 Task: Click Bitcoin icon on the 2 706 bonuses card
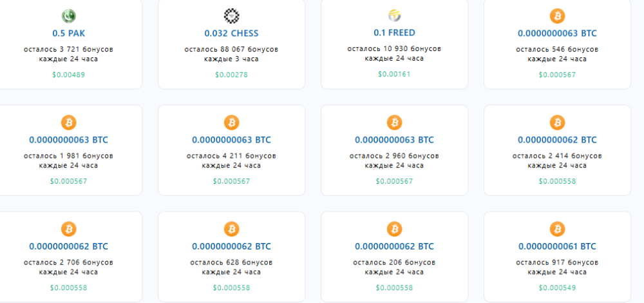tap(68, 228)
